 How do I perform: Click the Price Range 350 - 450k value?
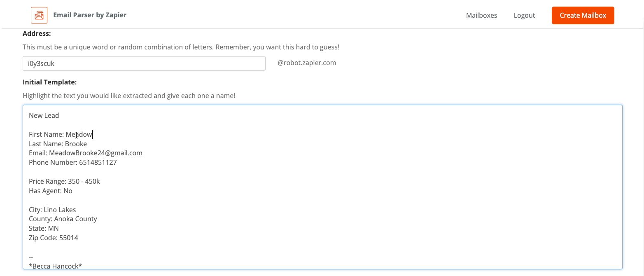(84, 181)
